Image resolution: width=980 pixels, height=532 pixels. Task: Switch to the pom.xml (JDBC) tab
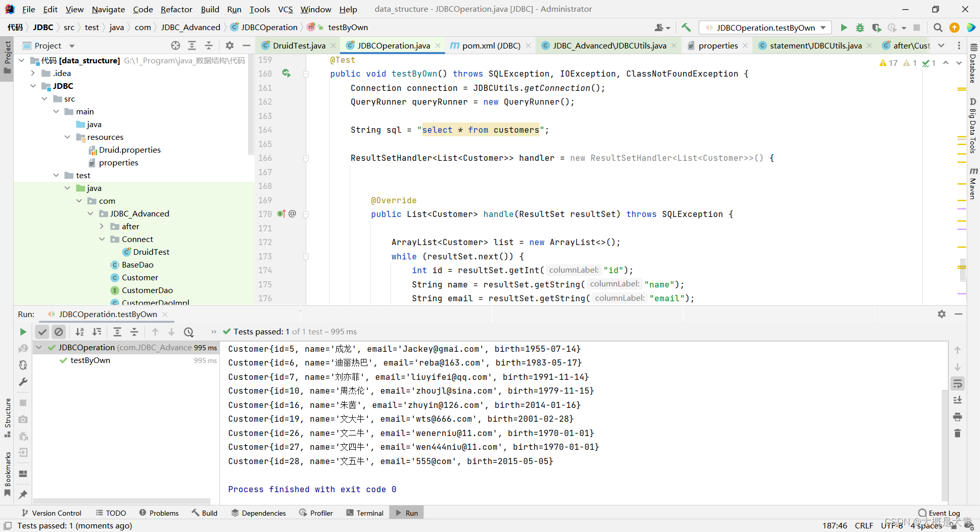click(491, 45)
